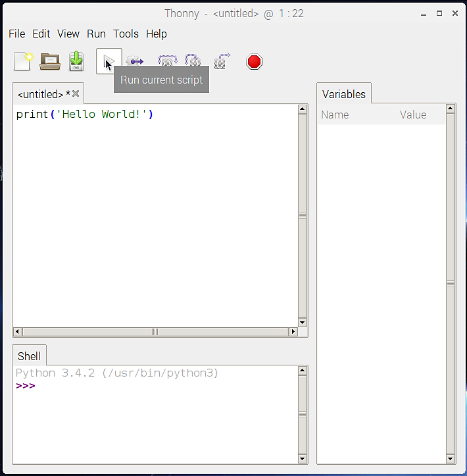Viewport: 467px width, 476px height.
Task: Click the Shell's scroll down arrow
Action: point(303,458)
